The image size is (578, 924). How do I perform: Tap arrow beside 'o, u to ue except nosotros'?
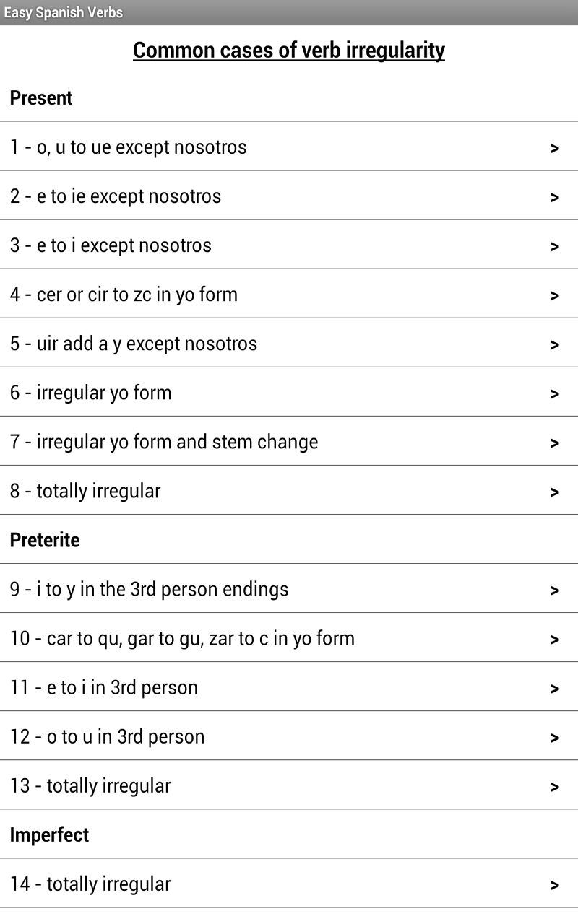coord(554,148)
